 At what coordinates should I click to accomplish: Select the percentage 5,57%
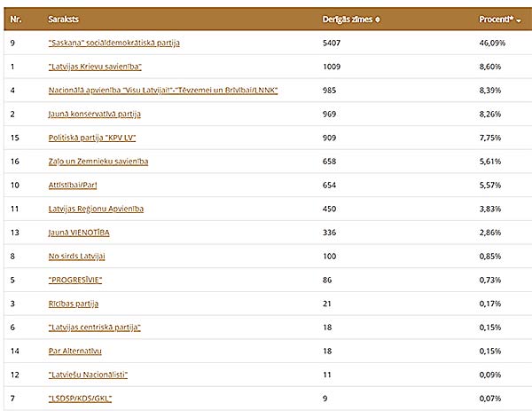click(490, 186)
